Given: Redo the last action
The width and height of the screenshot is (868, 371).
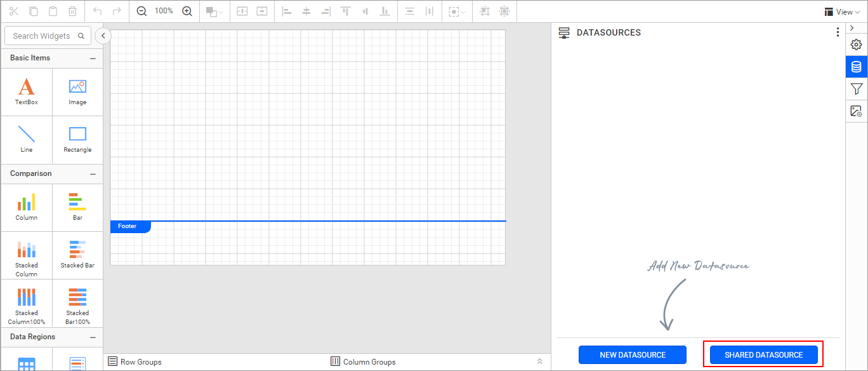Looking at the screenshot, I should pyautogui.click(x=117, y=11).
